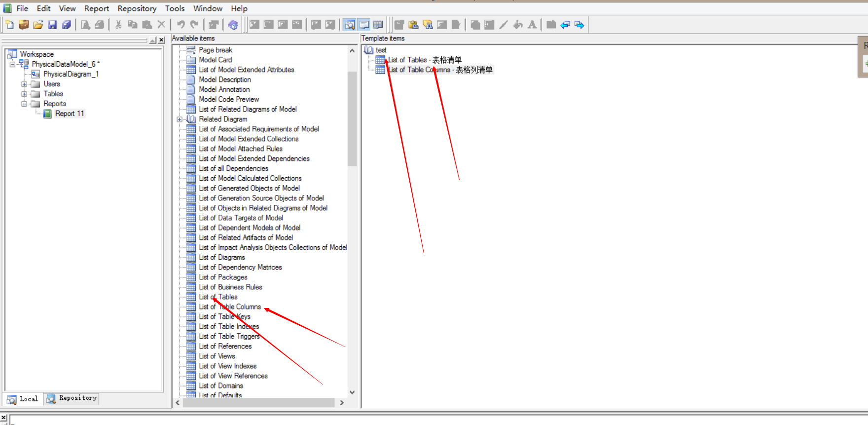Switch to the Repository tab
This screenshot has width=868, height=425.
72,398
